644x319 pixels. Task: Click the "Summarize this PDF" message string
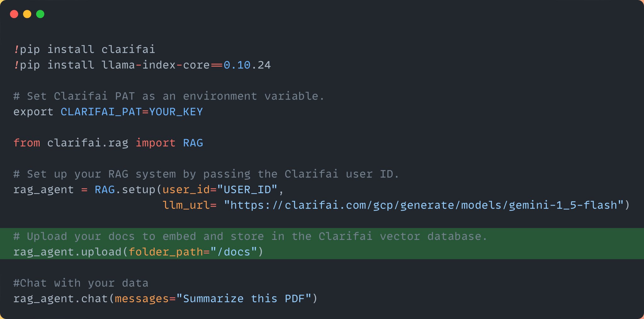(x=244, y=299)
